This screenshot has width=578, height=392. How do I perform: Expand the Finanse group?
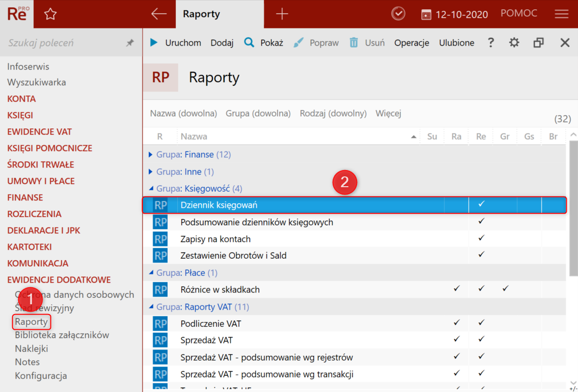click(151, 155)
